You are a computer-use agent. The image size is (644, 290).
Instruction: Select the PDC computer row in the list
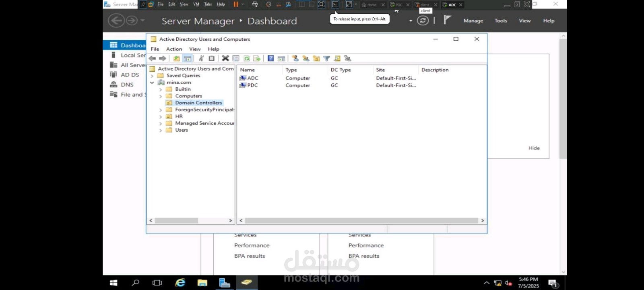[361, 85]
